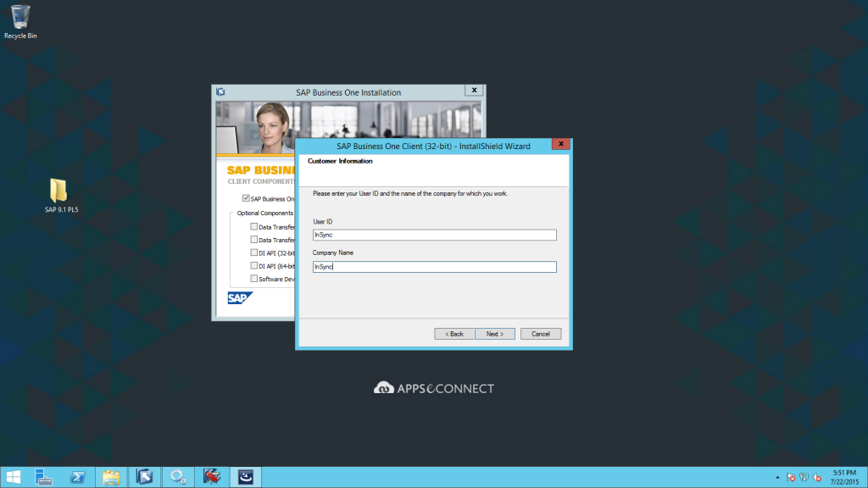Click the Company Name label
The height and width of the screenshot is (488, 868).
tap(332, 252)
